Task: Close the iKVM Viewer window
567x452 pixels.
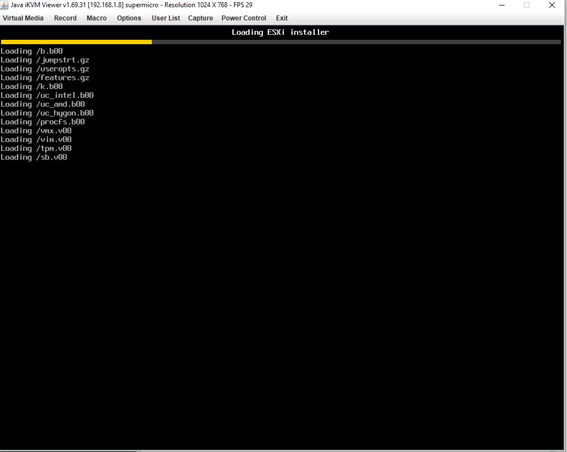Action: [x=552, y=5]
